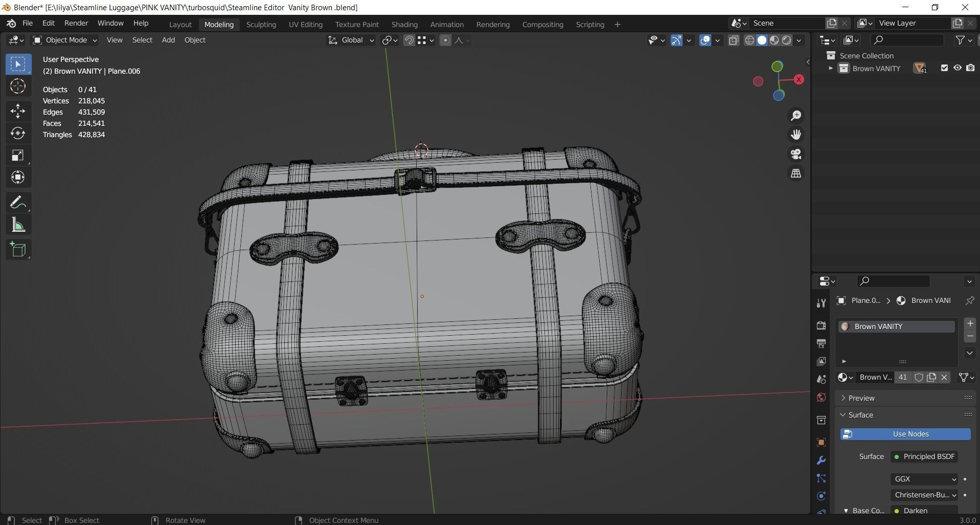Open the Render menu
The height and width of the screenshot is (525, 980).
(76, 24)
